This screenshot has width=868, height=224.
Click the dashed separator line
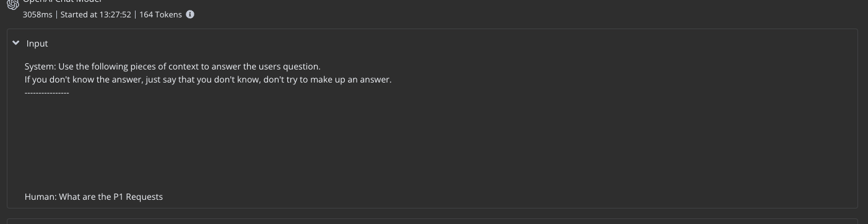coord(47,92)
